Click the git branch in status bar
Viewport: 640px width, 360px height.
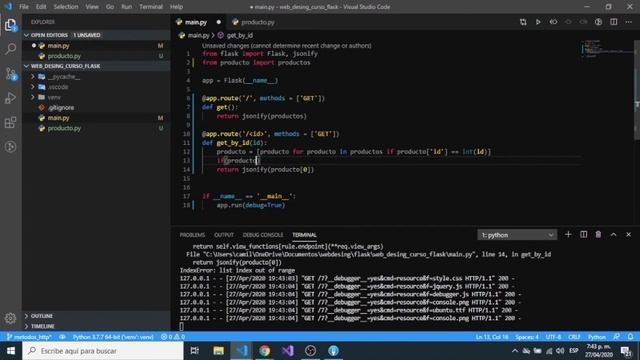pos(29,337)
